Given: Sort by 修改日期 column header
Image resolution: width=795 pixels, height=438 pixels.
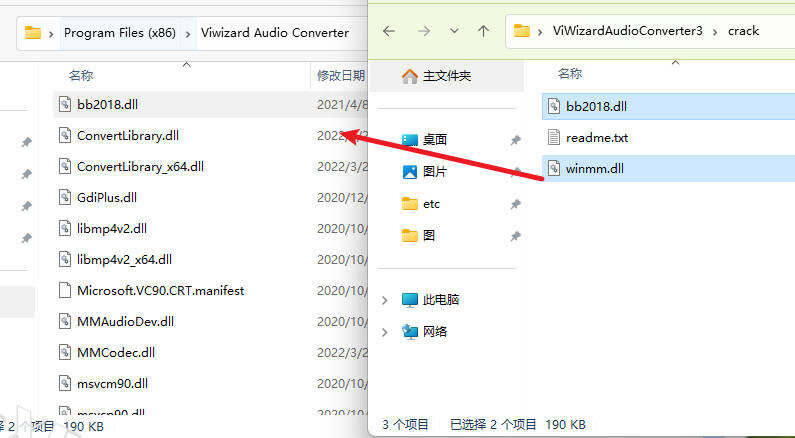Looking at the screenshot, I should coord(341,76).
